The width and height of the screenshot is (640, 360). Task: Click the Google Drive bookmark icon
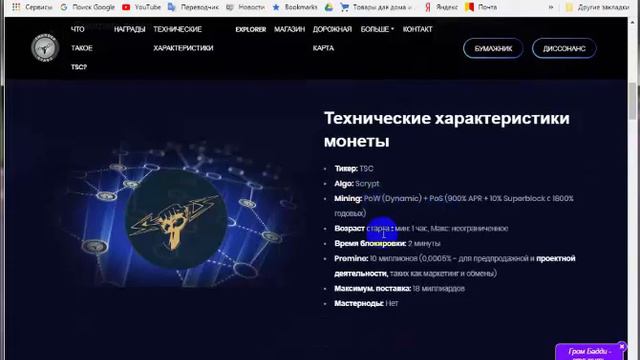(329, 7)
